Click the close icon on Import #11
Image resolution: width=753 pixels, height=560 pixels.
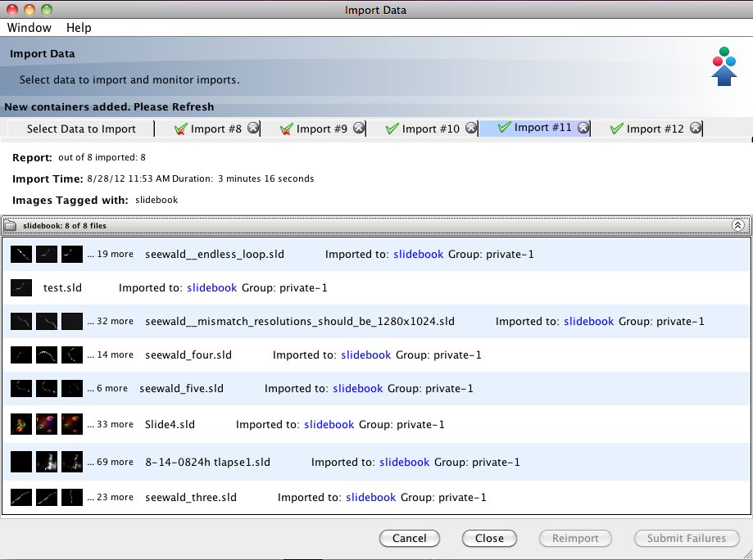[x=583, y=128]
